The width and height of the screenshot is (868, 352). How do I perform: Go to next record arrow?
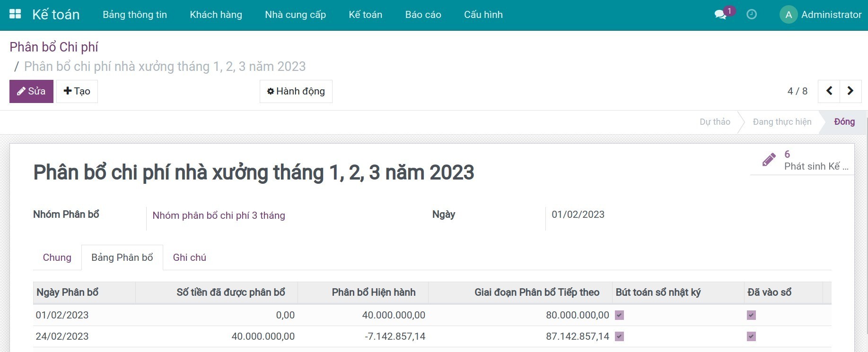850,91
